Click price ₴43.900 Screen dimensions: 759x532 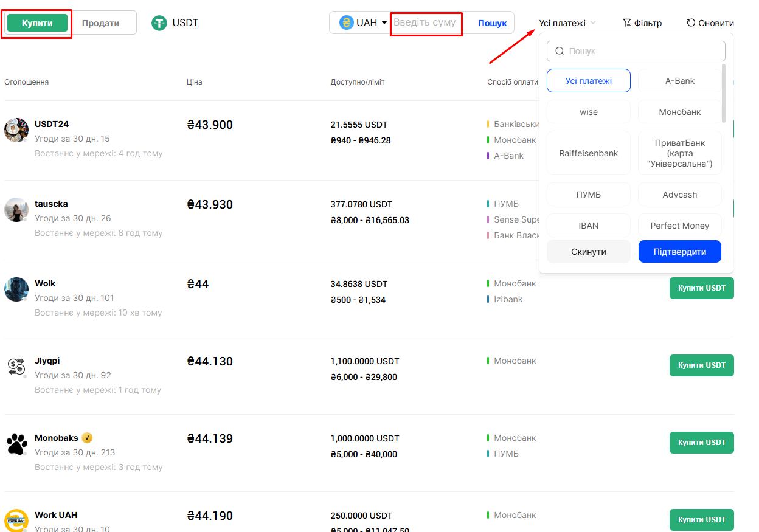coord(210,125)
